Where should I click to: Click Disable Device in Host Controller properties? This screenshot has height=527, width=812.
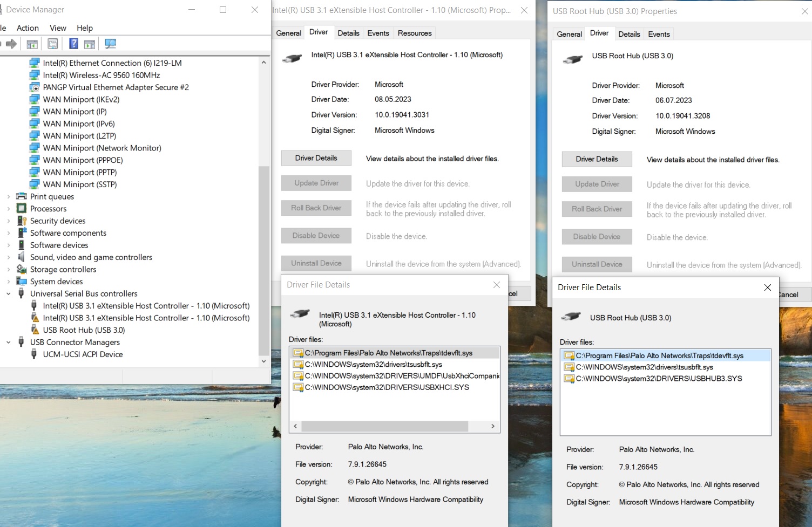[x=316, y=236]
